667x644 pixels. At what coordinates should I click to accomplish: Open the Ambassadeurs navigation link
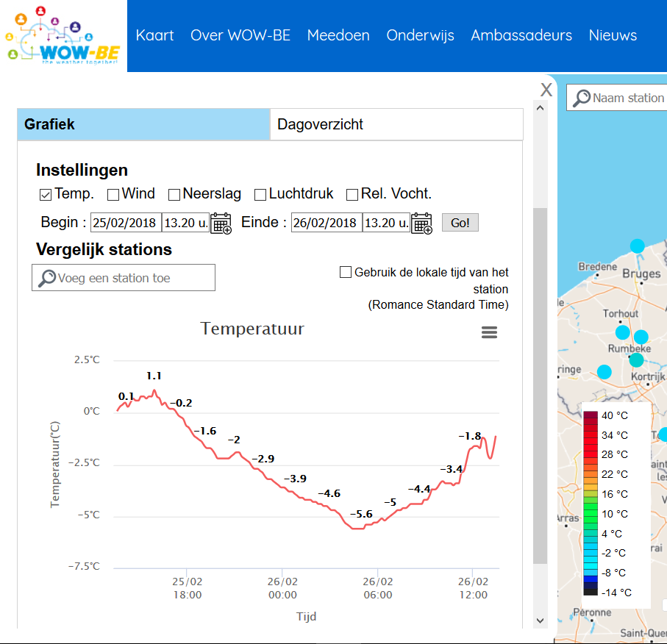(521, 35)
